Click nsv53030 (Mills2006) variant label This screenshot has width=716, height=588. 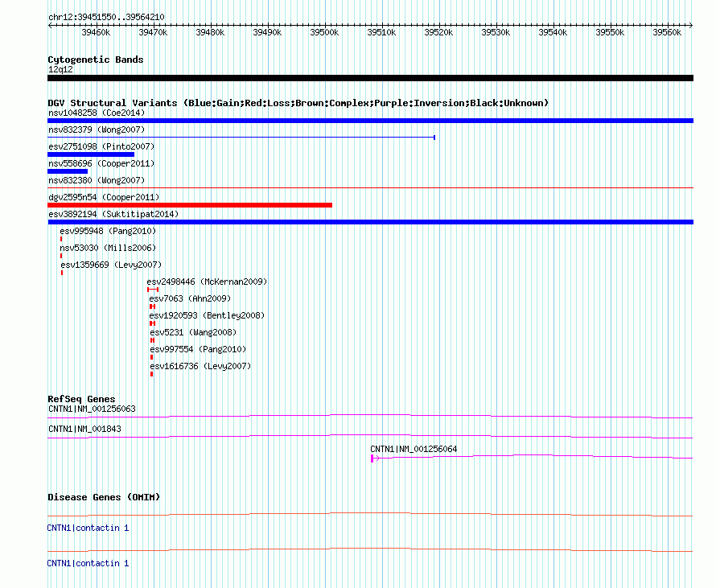coord(108,248)
